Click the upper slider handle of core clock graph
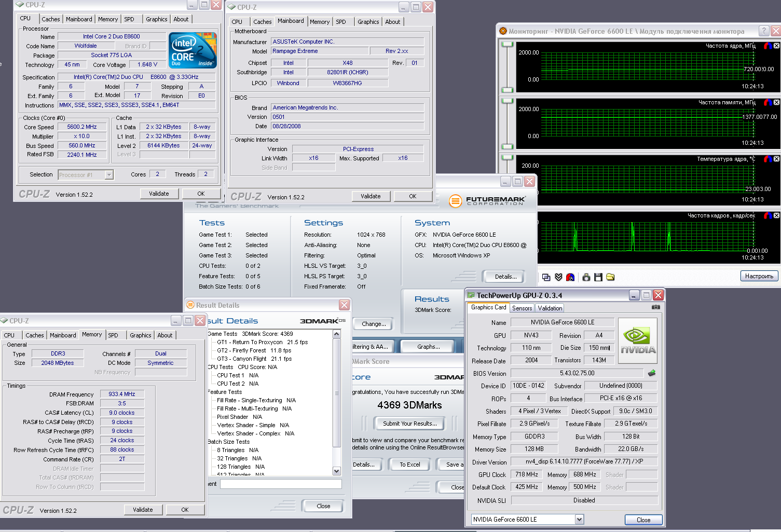Viewport: 781px width, 532px height. [x=507, y=45]
